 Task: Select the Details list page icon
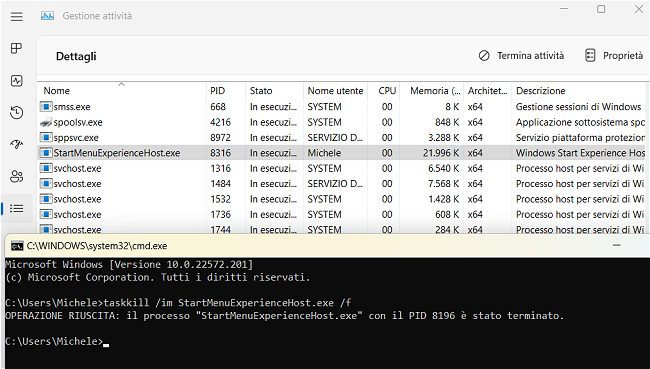point(17,208)
